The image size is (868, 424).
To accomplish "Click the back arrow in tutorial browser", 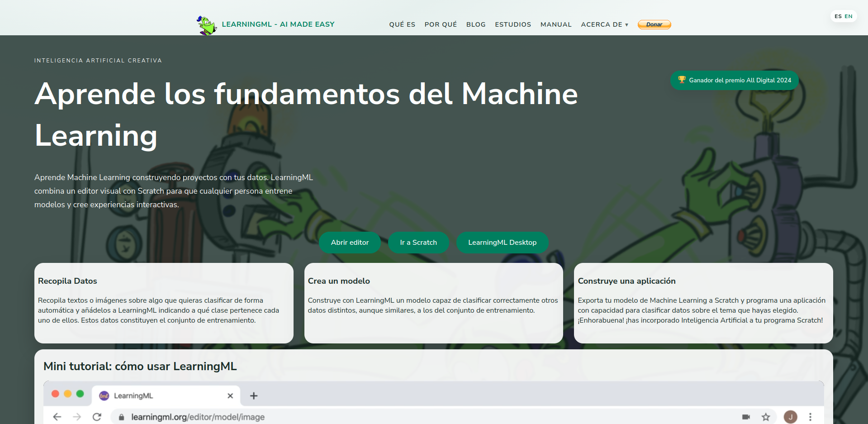I will pyautogui.click(x=57, y=417).
